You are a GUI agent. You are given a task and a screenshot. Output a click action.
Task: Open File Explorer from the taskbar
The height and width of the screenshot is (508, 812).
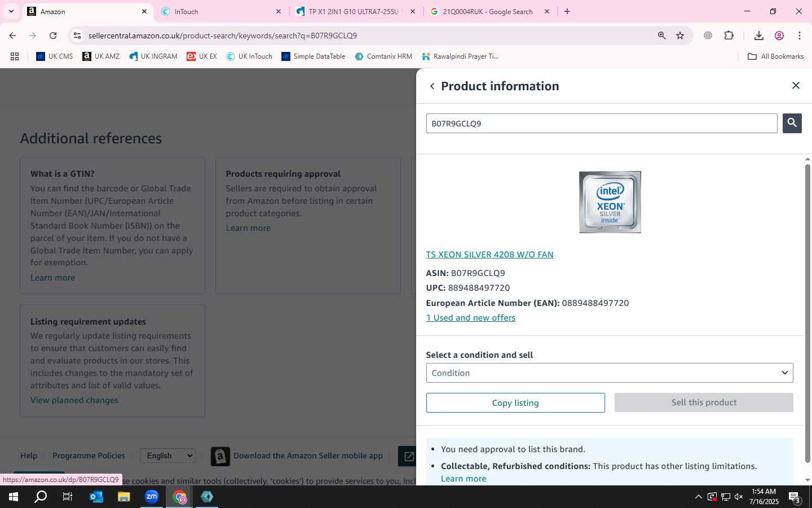pos(124,497)
